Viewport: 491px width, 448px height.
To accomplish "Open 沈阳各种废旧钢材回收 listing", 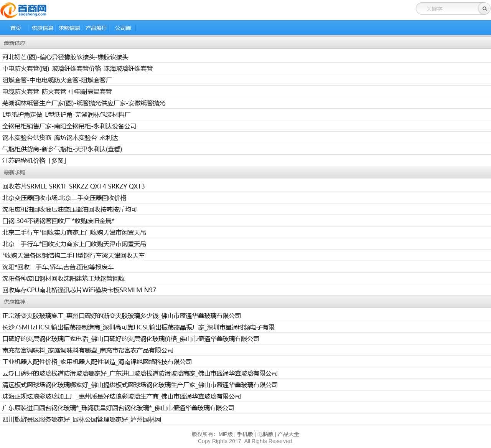I will 64,278.
